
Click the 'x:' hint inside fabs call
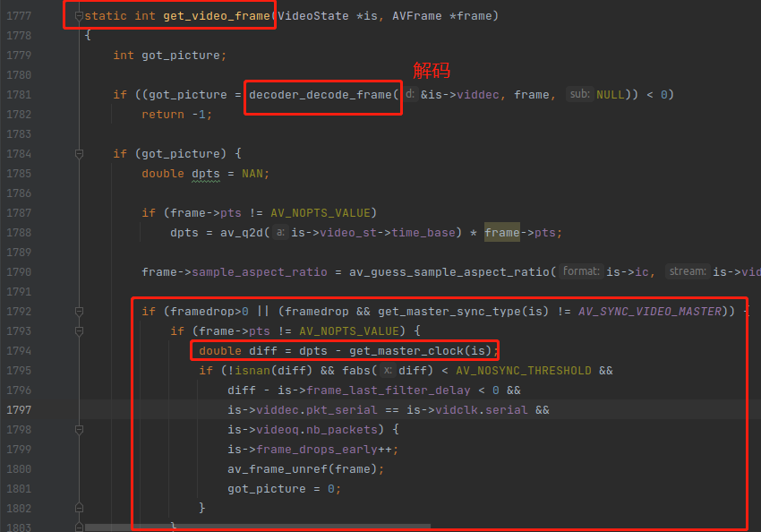[387, 371]
